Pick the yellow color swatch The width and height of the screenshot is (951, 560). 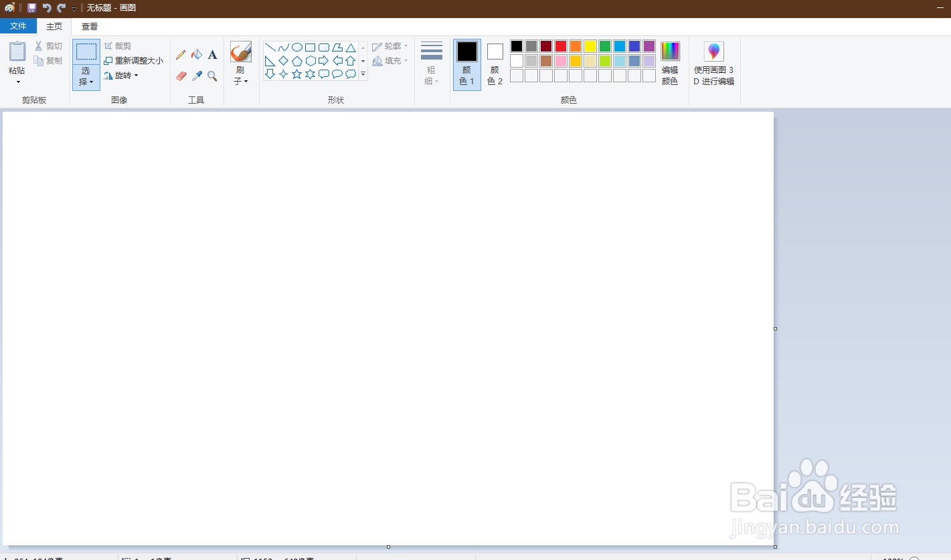click(x=590, y=46)
